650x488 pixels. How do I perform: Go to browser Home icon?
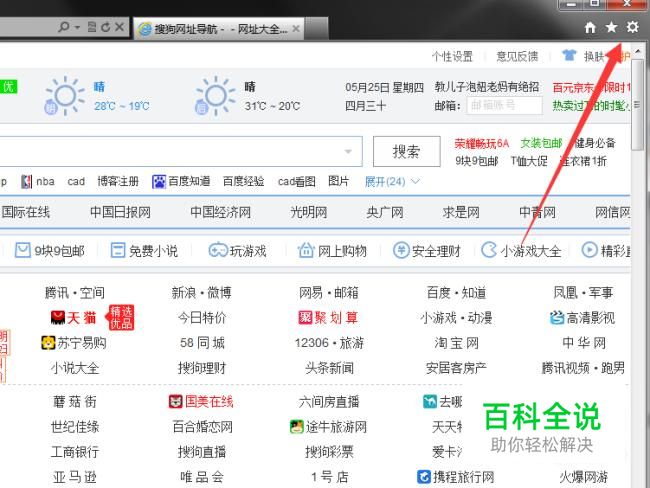(x=590, y=28)
